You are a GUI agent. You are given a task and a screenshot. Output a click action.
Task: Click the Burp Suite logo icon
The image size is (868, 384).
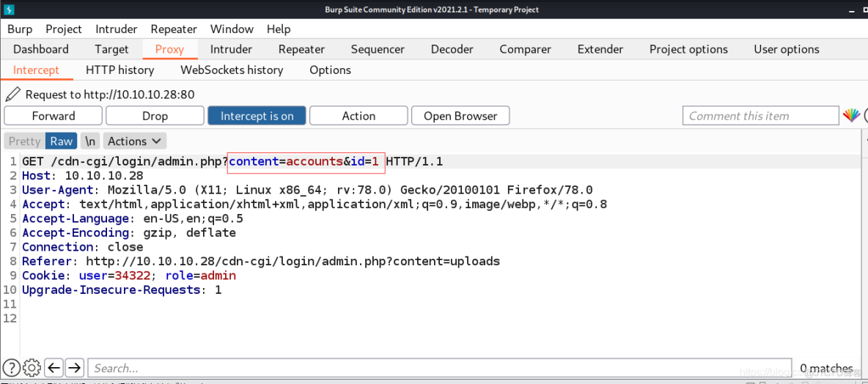pos(8,10)
